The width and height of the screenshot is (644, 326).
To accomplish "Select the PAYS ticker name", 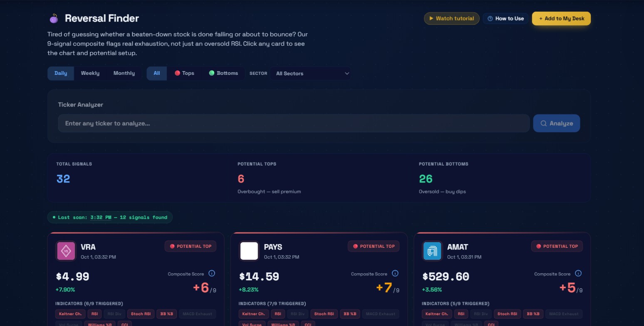I will point(273,247).
